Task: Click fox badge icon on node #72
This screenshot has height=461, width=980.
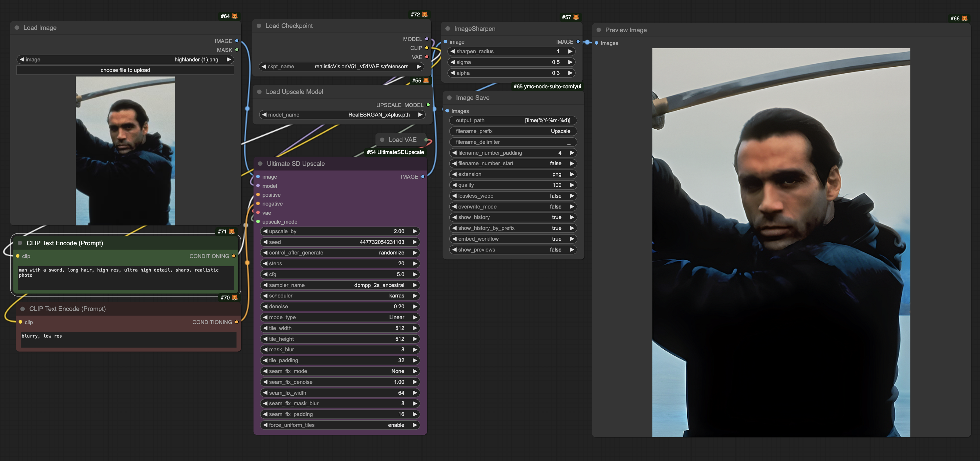Action: click(425, 14)
